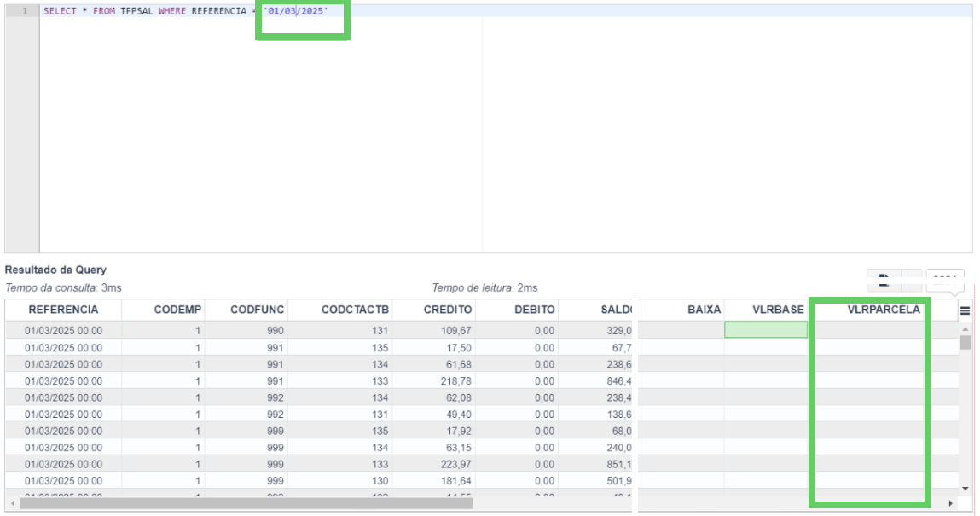Select the CREDITO cell 223,97
The width and height of the screenshot is (980, 516).
point(434,464)
